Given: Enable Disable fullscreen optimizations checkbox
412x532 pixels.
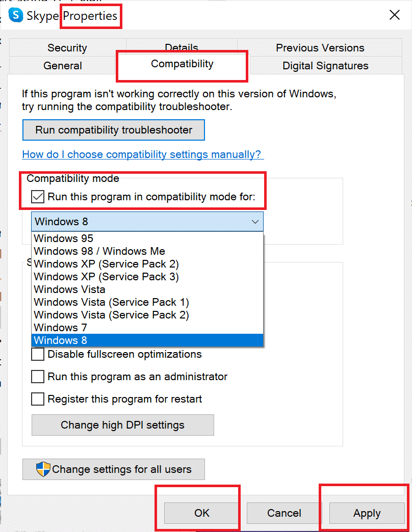Looking at the screenshot, I should click(x=38, y=354).
